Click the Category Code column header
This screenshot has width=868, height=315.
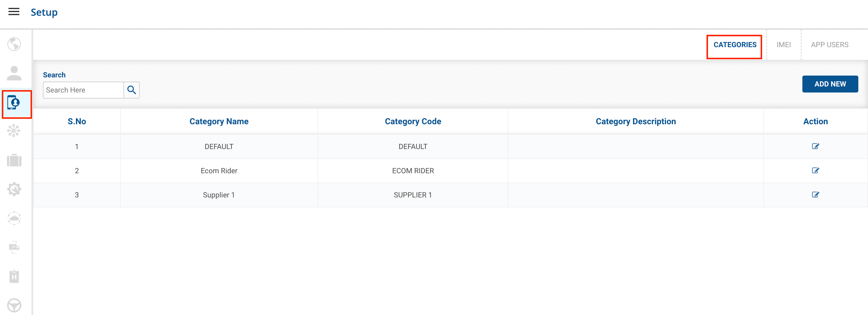[x=413, y=121]
